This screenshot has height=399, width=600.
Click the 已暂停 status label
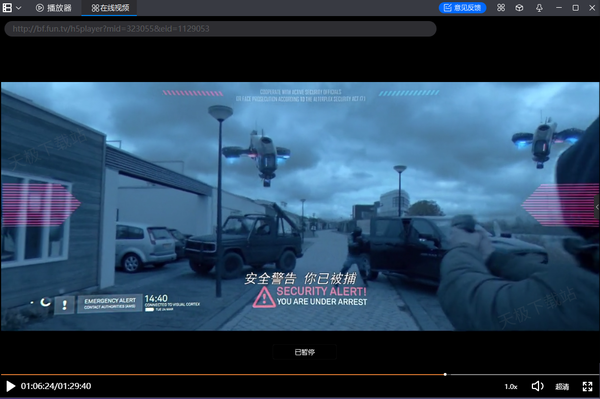point(305,352)
